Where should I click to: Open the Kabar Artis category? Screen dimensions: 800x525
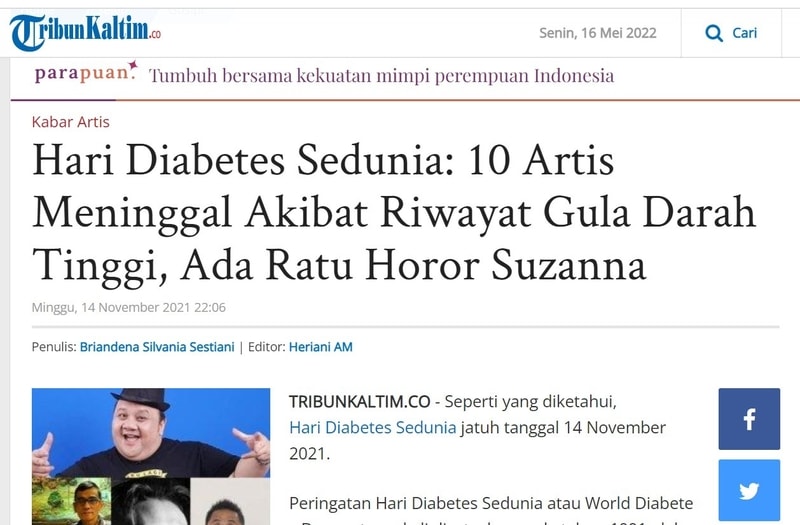coord(71,121)
